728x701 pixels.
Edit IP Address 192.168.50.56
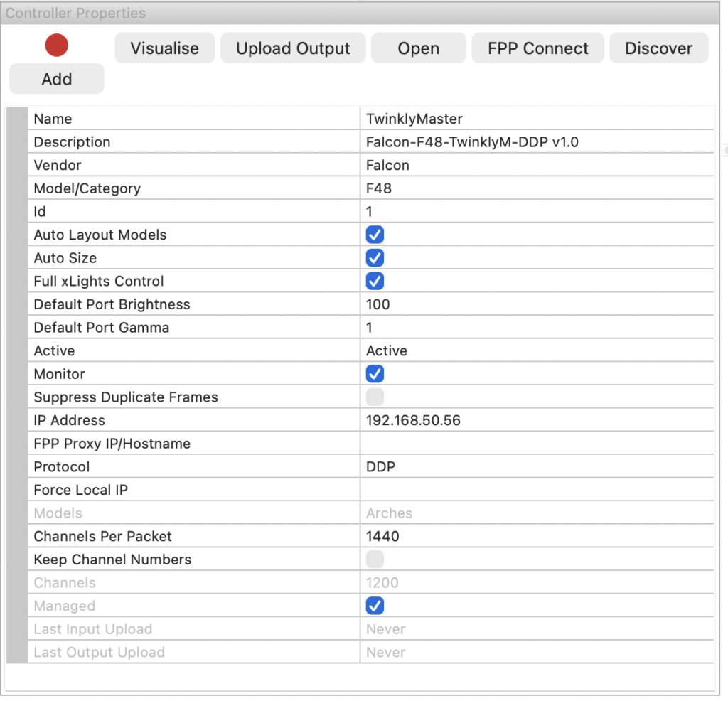(x=537, y=420)
